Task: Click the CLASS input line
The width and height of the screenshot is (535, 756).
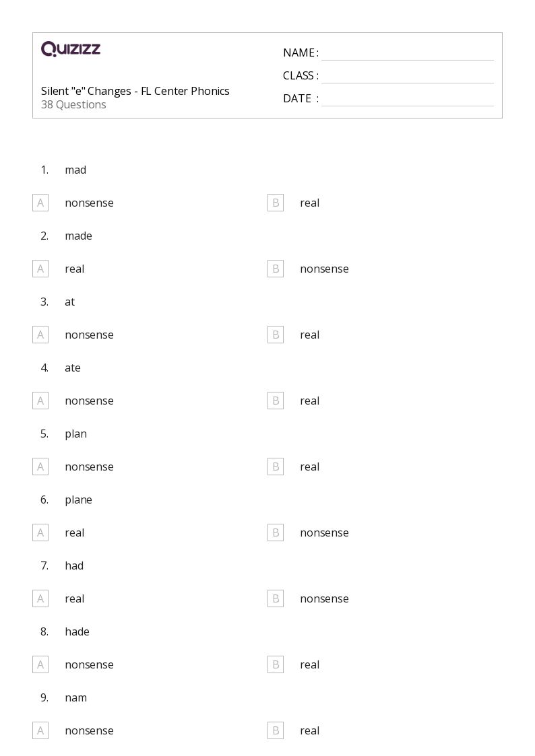Action: pyautogui.click(x=408, y=76)
